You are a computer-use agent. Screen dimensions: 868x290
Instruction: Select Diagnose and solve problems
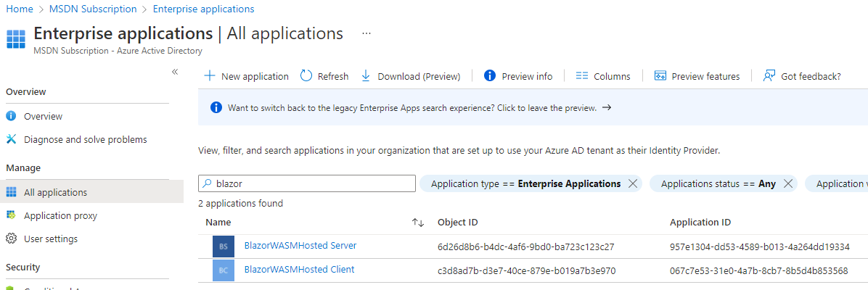pos(85,139)
